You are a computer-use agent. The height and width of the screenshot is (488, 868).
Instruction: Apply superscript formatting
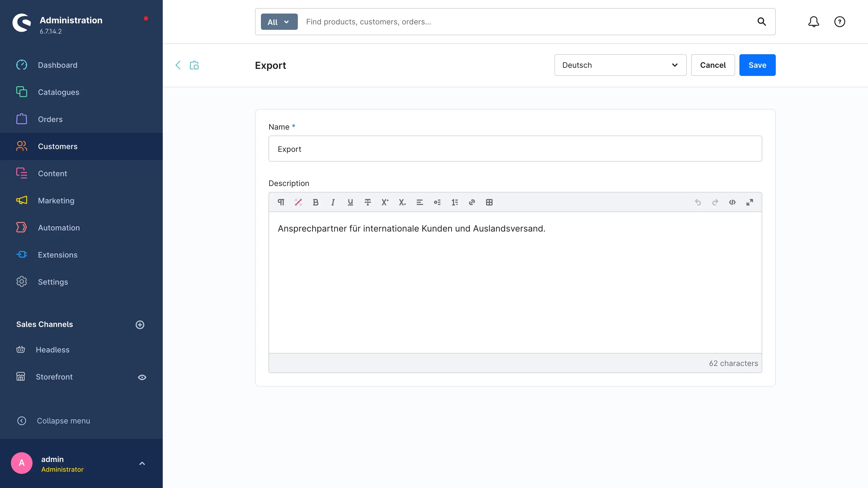(x=385, y=202)
